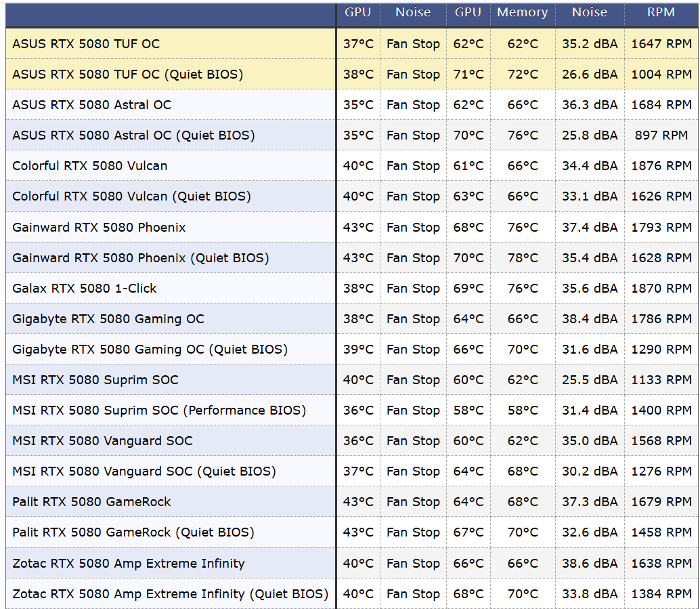Image resolution: width=700 pixels, height=609 pixels.
Task: Select the 1384 RPM value
Action: pyautogui.click(x=661, y=594)
